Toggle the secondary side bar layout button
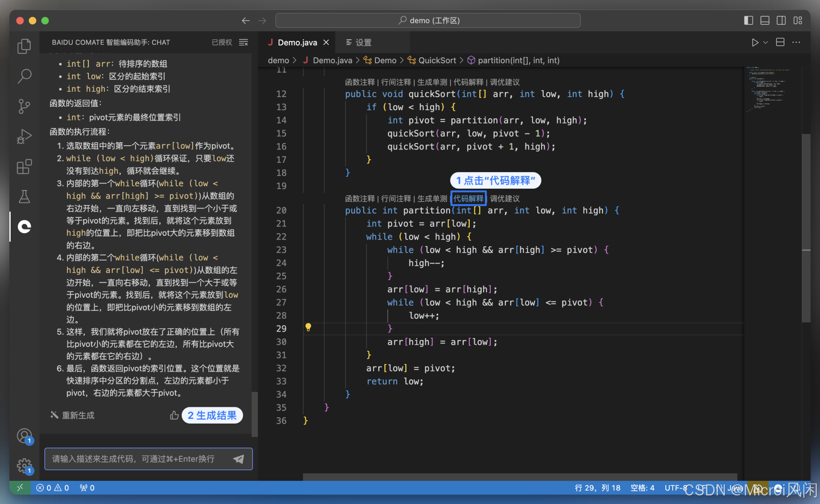This screenshot has height=504, width=820. click(x=781, y=21)
